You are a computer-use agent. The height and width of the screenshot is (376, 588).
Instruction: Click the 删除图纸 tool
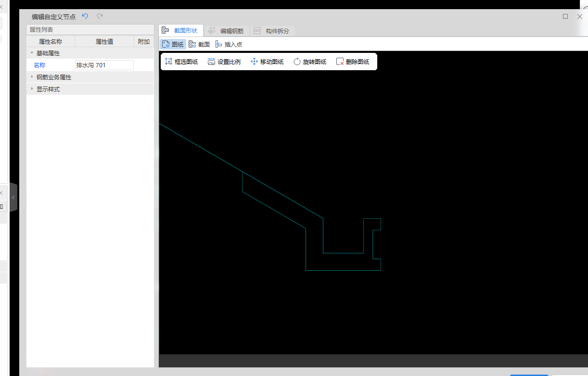[x=353, y=62]
